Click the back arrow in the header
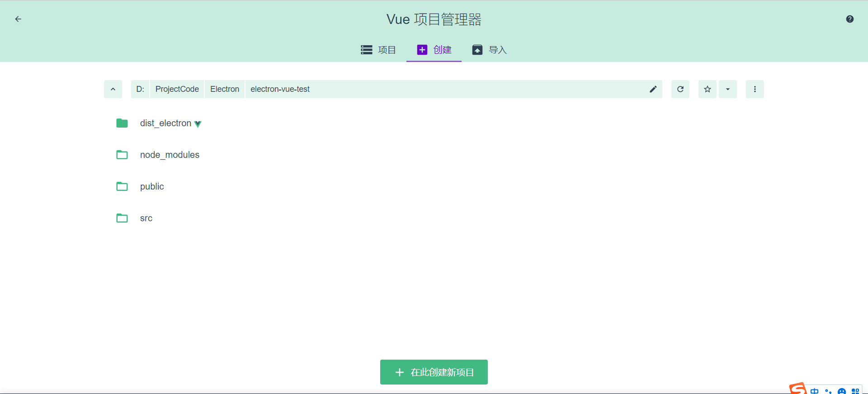Screen dimensions: 868x394 (18, 19)
